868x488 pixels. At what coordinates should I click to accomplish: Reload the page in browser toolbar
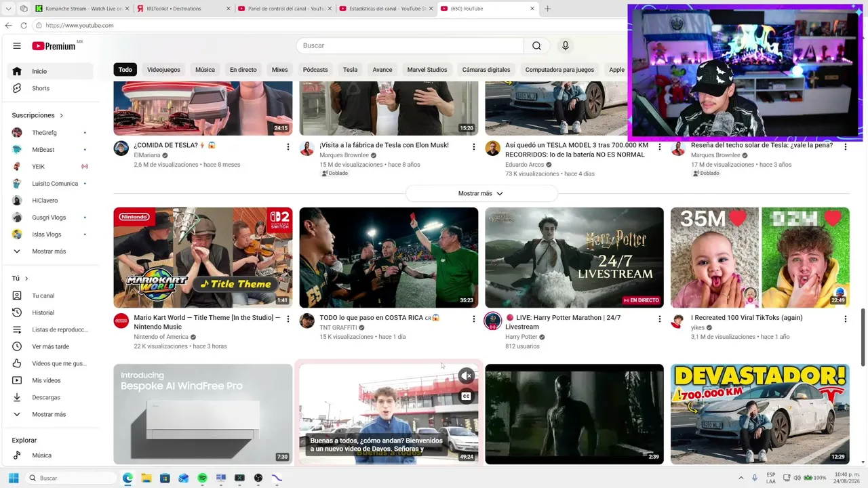24,26
